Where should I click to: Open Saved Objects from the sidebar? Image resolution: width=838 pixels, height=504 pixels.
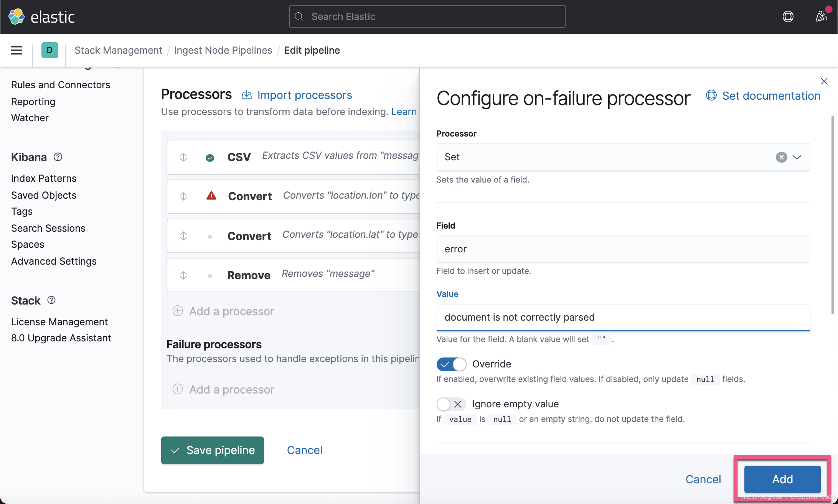pyautogui.click(x=44, y=195)
